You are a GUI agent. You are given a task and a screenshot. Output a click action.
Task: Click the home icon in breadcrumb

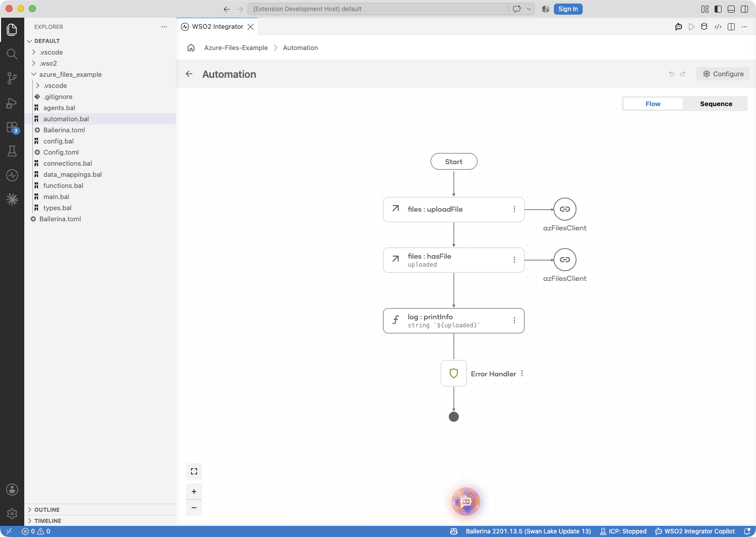coord(191,48)
